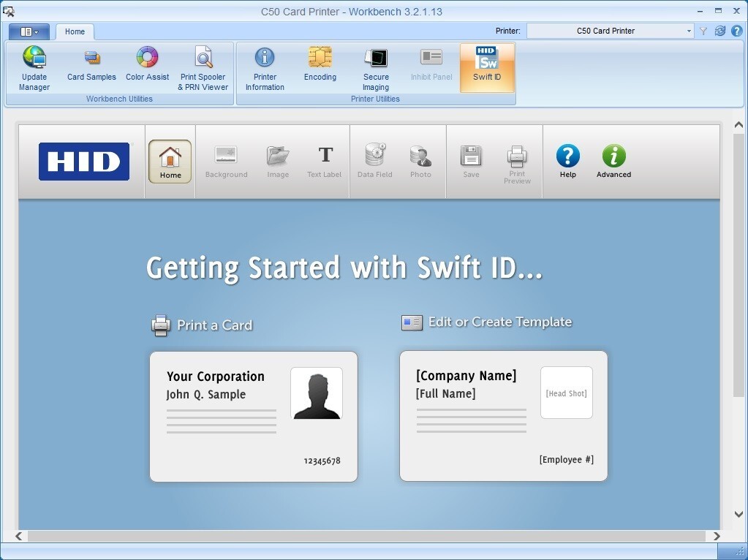The height and width of the screenshot is (560, 748).
Task: Open the Update Manager utility
Action: [x=34, y=68]
